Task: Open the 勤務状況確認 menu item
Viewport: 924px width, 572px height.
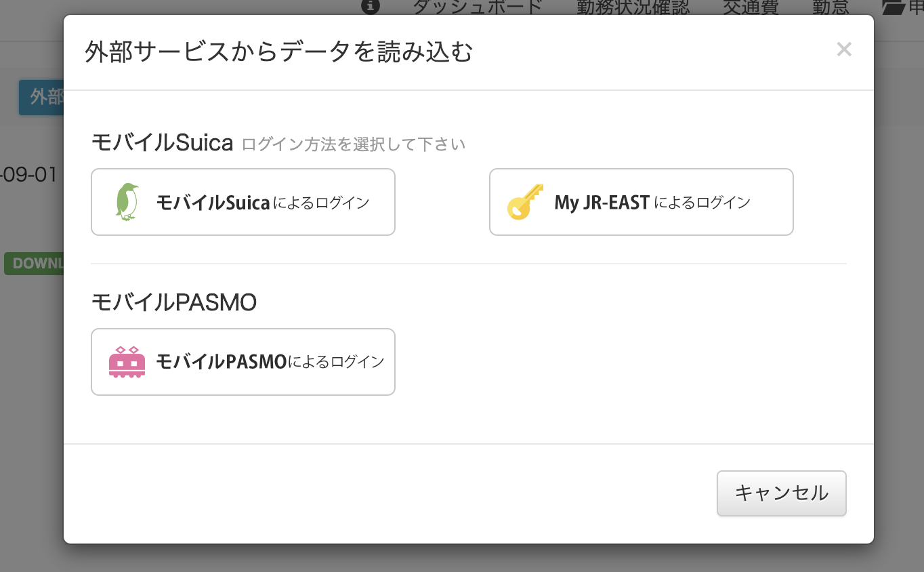Action: point(633,7)
